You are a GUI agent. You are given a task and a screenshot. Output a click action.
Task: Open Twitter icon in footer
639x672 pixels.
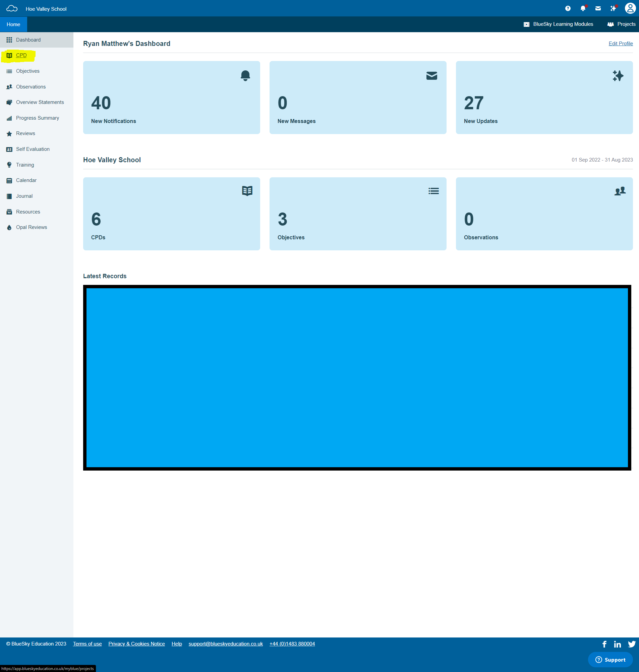[x=632, y=644]
